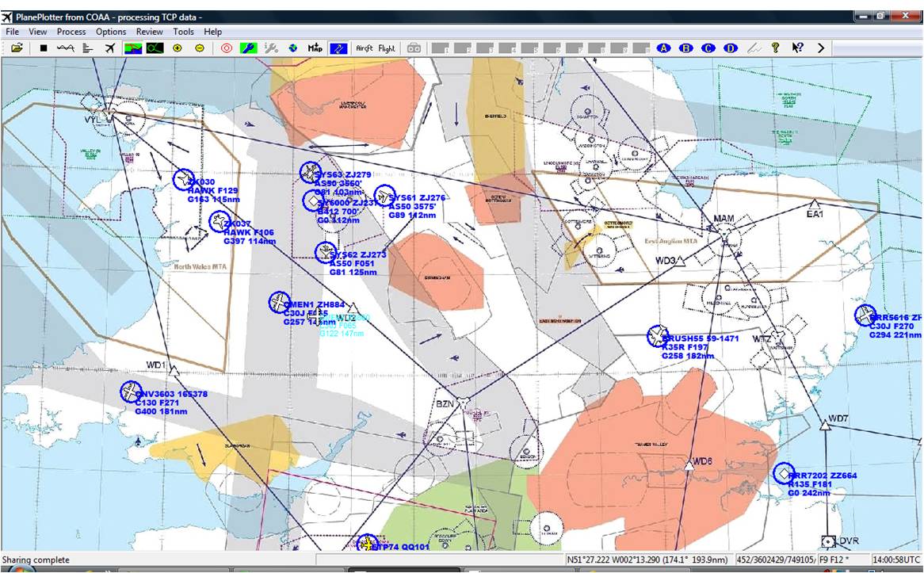Click the Flight toolbar button

[x=387, y=48]
